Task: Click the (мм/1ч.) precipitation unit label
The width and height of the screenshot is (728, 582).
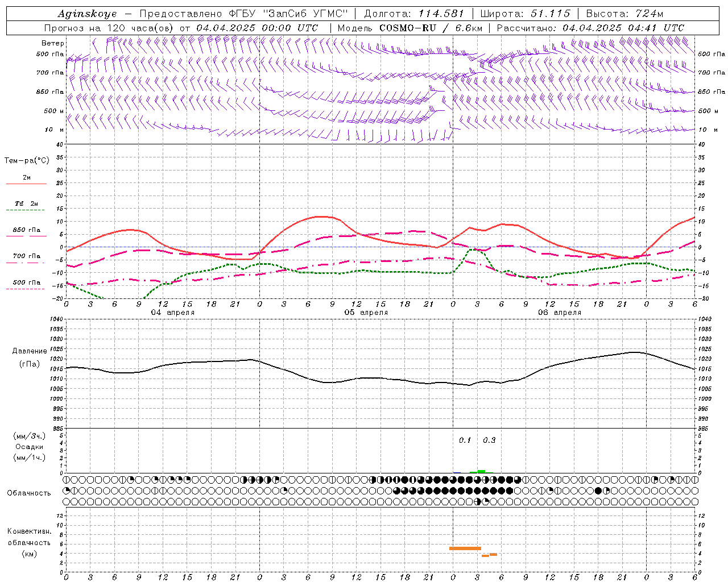Action: [x=30, y=458]
